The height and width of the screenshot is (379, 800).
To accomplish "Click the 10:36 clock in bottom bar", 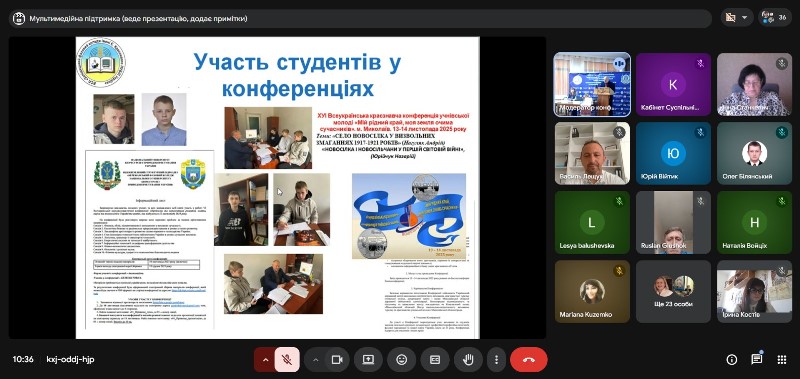I will point(23,360).
